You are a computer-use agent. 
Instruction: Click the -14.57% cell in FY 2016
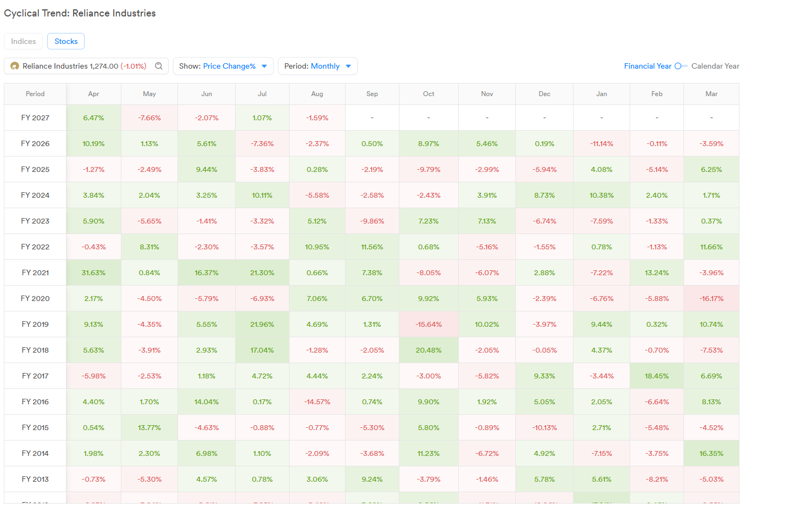click(x=317, y=402)
